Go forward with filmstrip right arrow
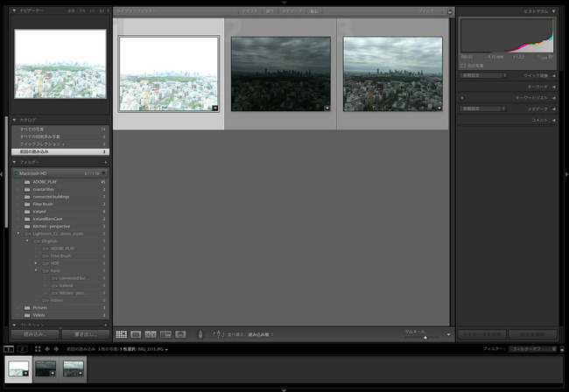Viewport: 569px width, 392px height. [56, 349]
